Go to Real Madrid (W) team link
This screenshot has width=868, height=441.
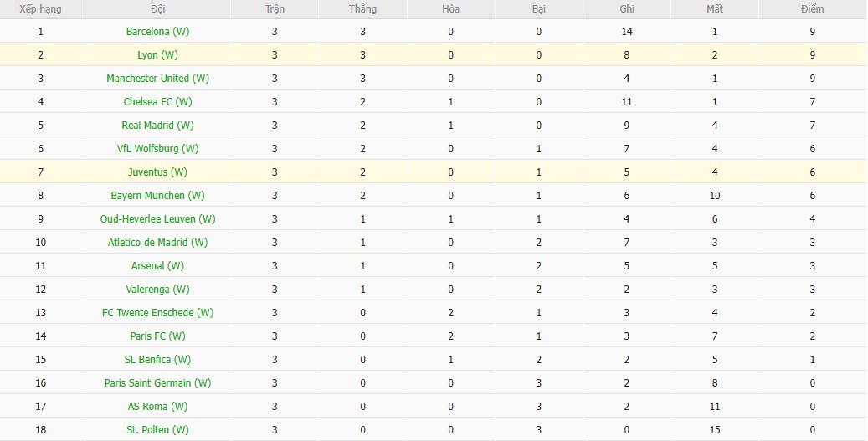[x=157, y=126]
